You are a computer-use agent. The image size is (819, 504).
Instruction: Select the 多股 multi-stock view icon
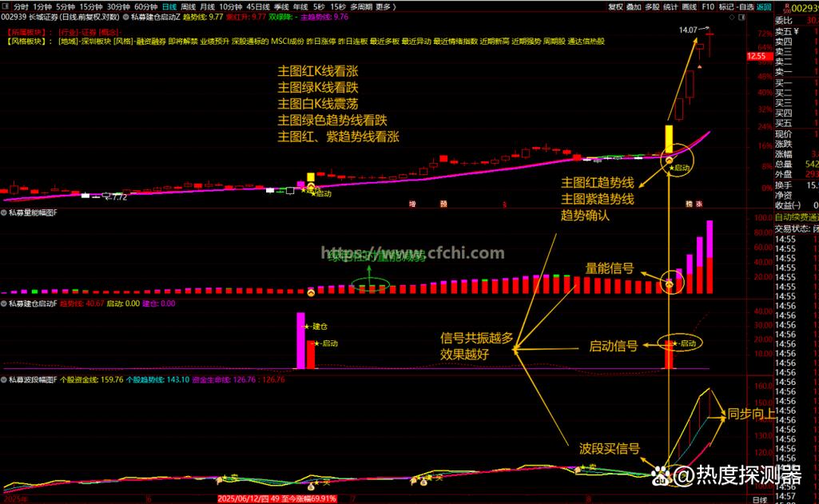[x=652, y=6]
